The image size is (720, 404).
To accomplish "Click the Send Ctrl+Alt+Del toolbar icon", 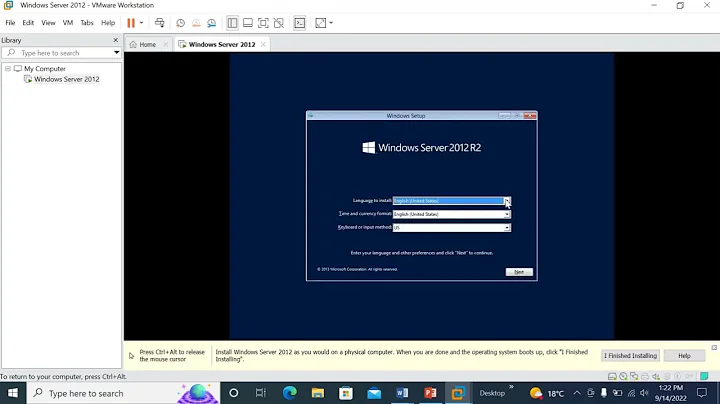I will tap(159, 23).
